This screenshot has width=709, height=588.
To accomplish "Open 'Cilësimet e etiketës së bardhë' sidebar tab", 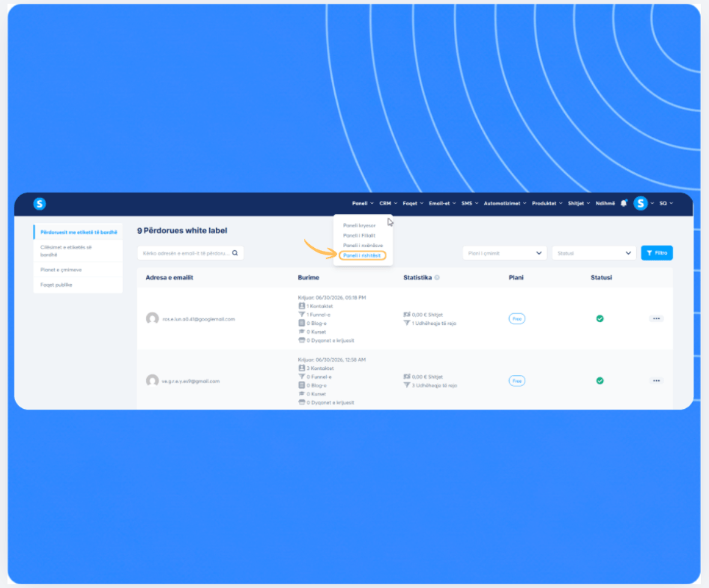I will [x=78, y=251].
